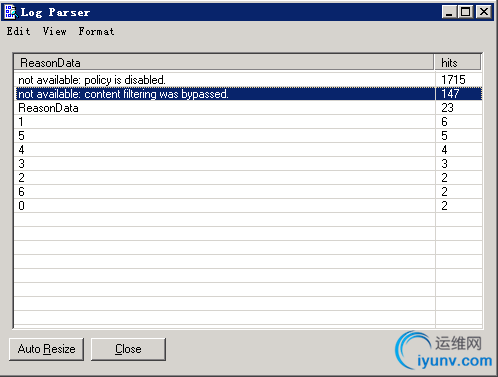Click the hits value 23

(x=447, y=108)
